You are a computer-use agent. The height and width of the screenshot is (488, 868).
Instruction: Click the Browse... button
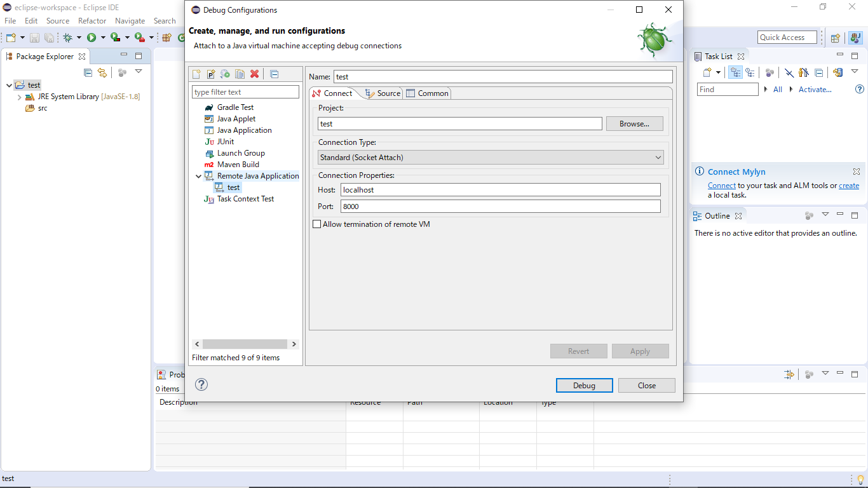click(634, 124)
